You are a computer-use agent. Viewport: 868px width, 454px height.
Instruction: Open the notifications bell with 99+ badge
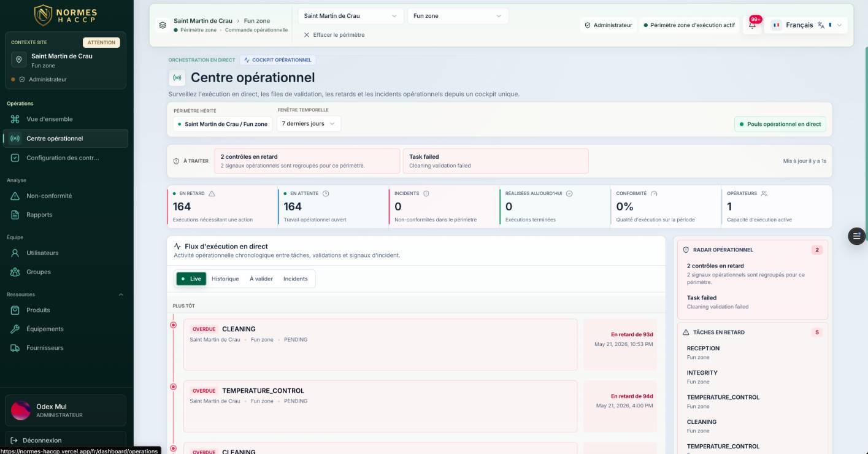(x=753, y=25)
